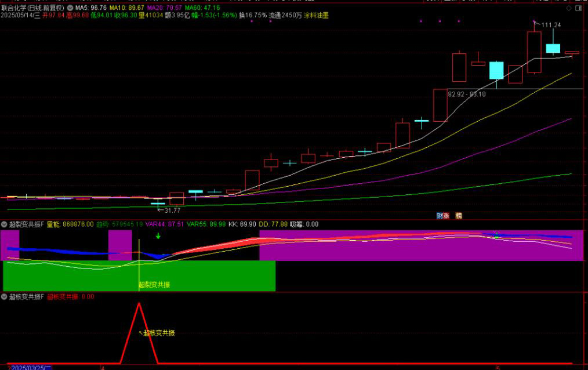The image size is (588, 370).
Task: Open the main chart dropdown beside 联合化学 title
Action: pyautogui.click(x=70, y=8)
